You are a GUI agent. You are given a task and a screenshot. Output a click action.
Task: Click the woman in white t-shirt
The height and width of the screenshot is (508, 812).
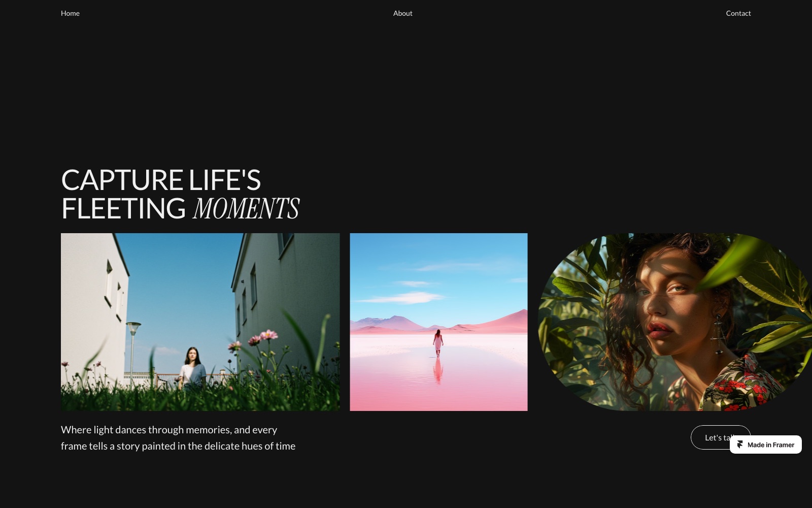click(192, 368)
